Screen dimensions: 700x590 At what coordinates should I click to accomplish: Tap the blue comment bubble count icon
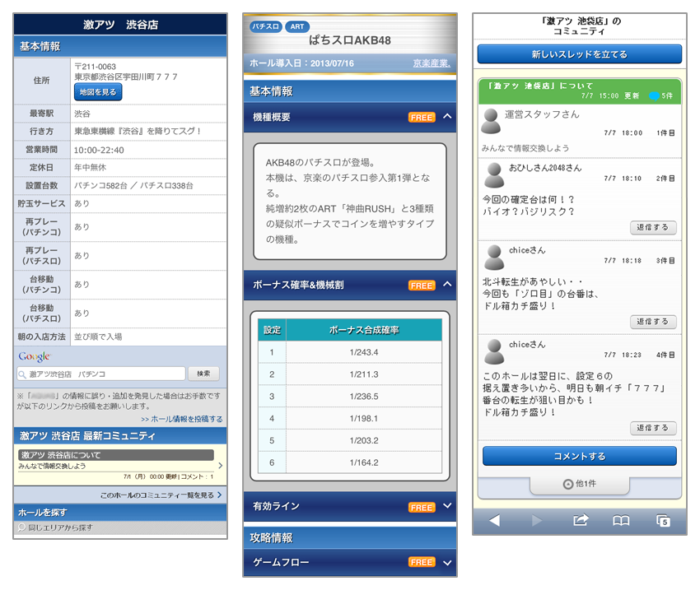(655, 96)
